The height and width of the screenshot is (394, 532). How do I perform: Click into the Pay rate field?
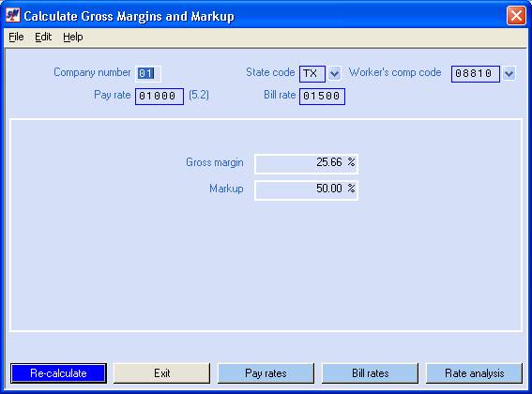pos(160,97)
